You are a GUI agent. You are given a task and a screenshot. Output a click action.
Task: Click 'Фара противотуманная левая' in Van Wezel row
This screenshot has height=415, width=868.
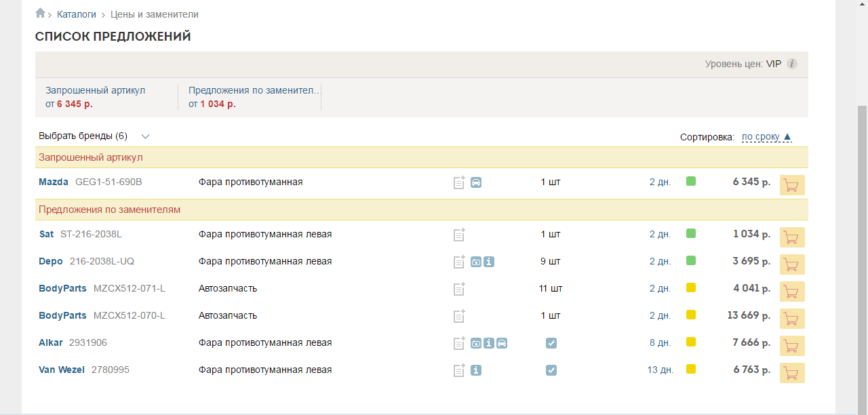[265, 370]
